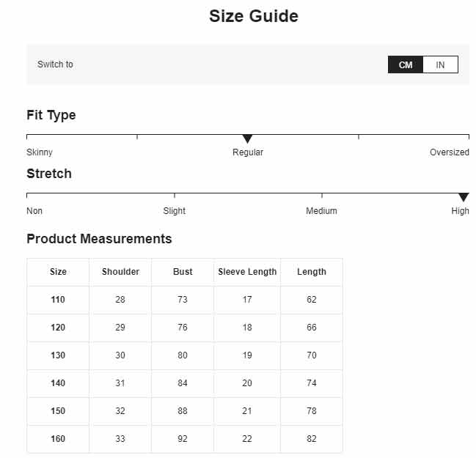Click the bust value 88 cell
This screenshot has width=476, height=458.
183,411
